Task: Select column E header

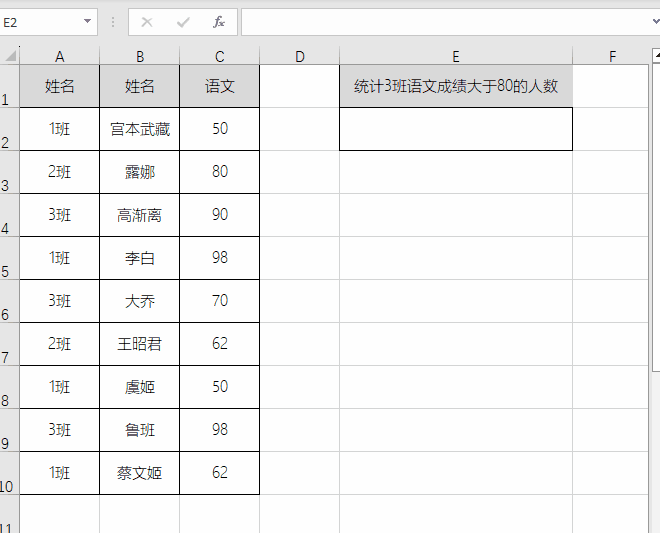Action: [456, 56]
